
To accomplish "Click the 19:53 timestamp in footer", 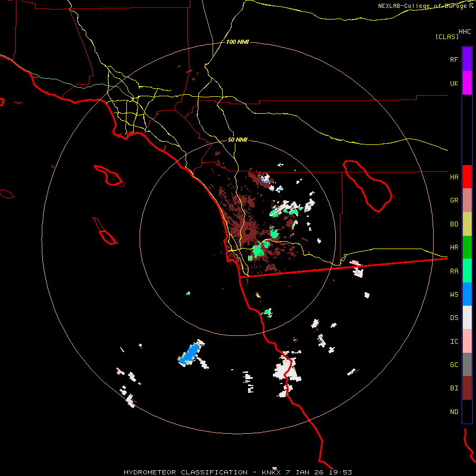I will [x=340, y=472].
